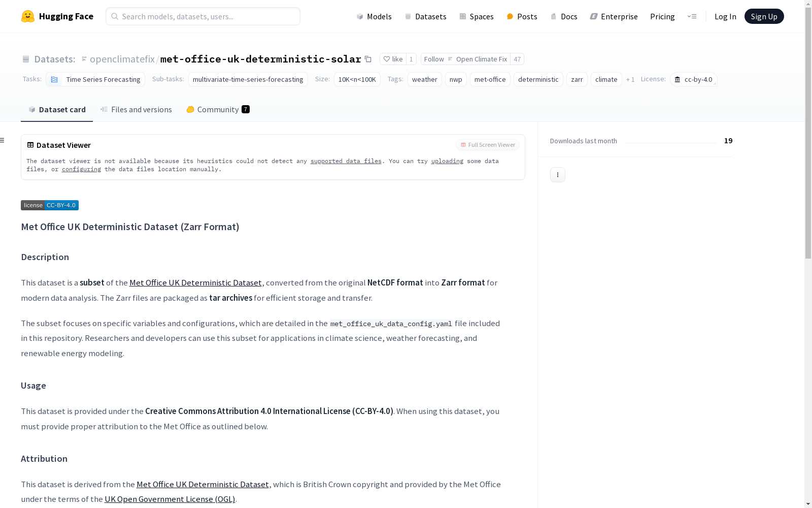Expand the '+ 1' additional tags
The image size is (812, 508).
[630, 79]
